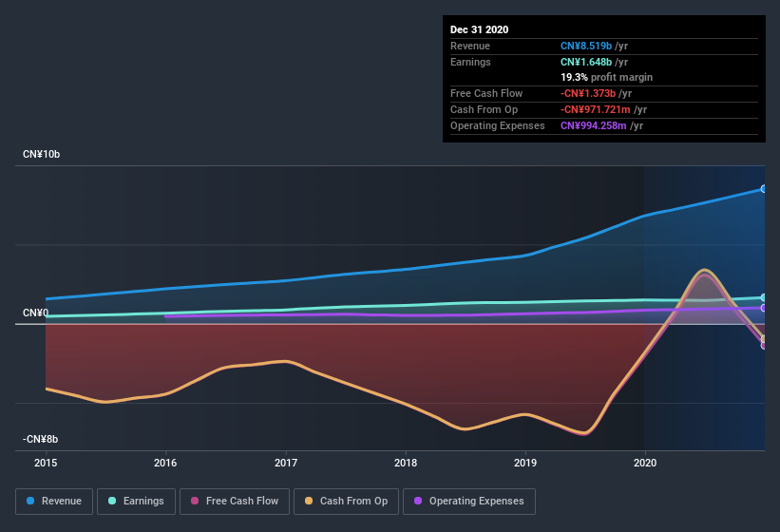Click the CN¥1.648b earnings value
This screenshot has width=780, height=532.
(x=586, y=62)
